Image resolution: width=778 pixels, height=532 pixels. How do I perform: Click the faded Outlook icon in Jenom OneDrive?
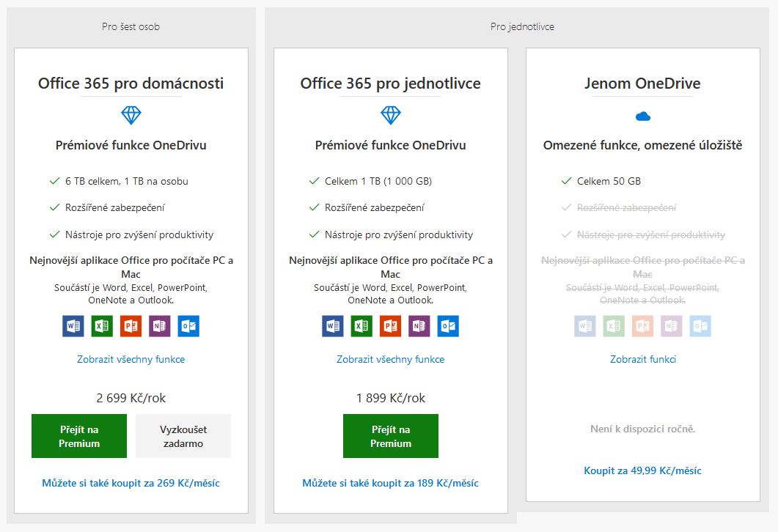[x=700, y=326]
